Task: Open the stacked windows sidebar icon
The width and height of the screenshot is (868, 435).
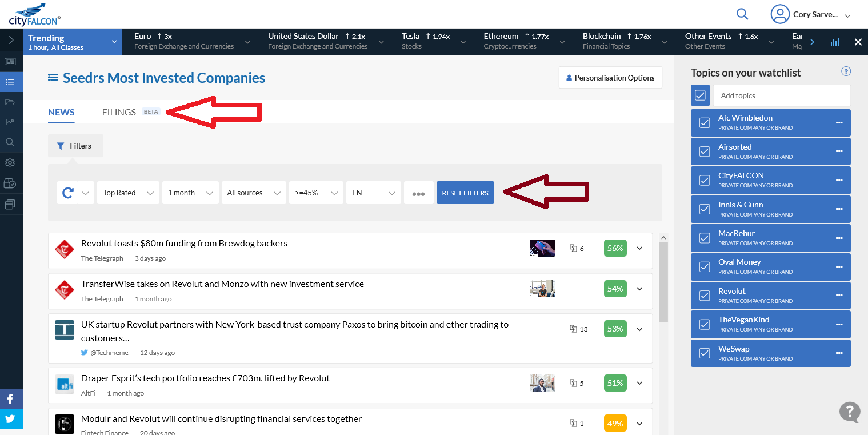Action: pyautogui.click(x=10, y=204)
